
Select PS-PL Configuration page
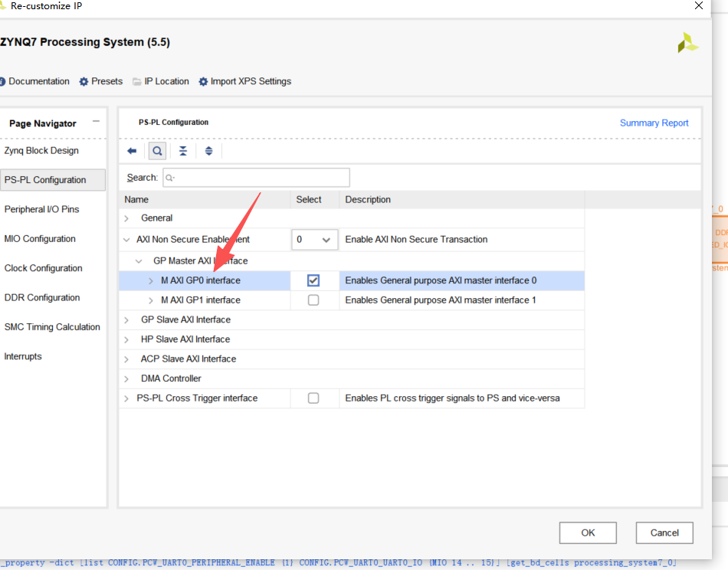52,180
